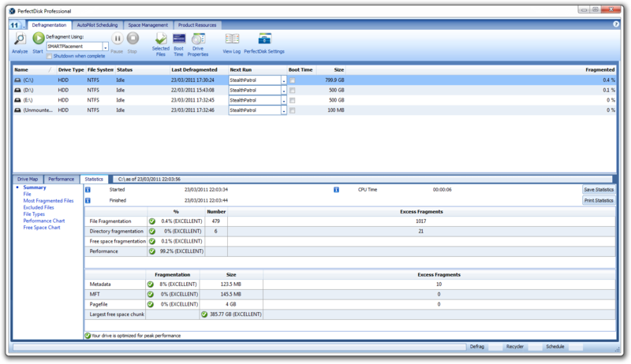
Task: Open File Types link
Action: coord(34,214)
